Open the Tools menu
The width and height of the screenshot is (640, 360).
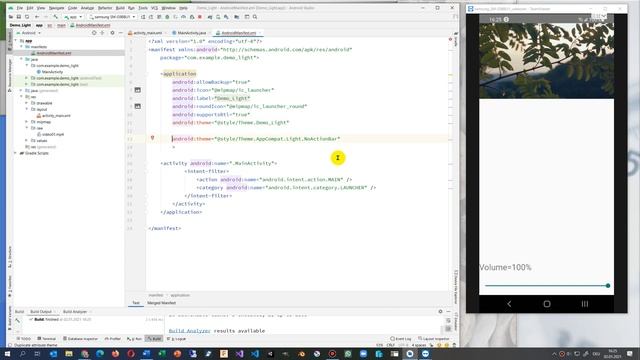point(143,8)
